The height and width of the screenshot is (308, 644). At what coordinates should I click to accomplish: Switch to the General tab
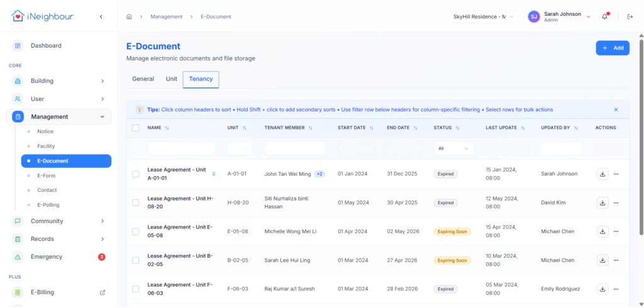pyautogui.click(x=143, y=79)
